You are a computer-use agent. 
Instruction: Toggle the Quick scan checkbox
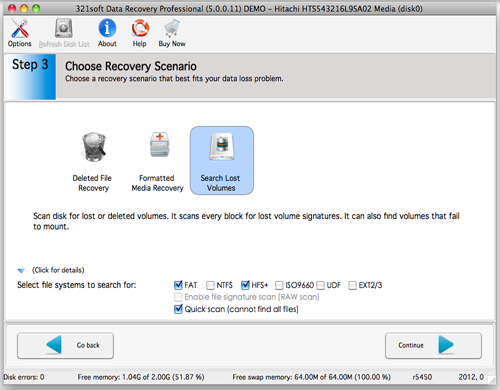(x=178, y=309)
